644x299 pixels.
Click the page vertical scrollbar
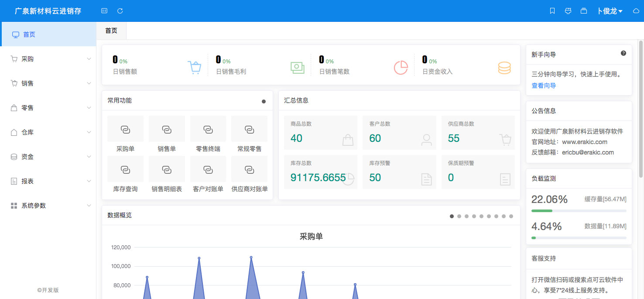pos(641,109)
